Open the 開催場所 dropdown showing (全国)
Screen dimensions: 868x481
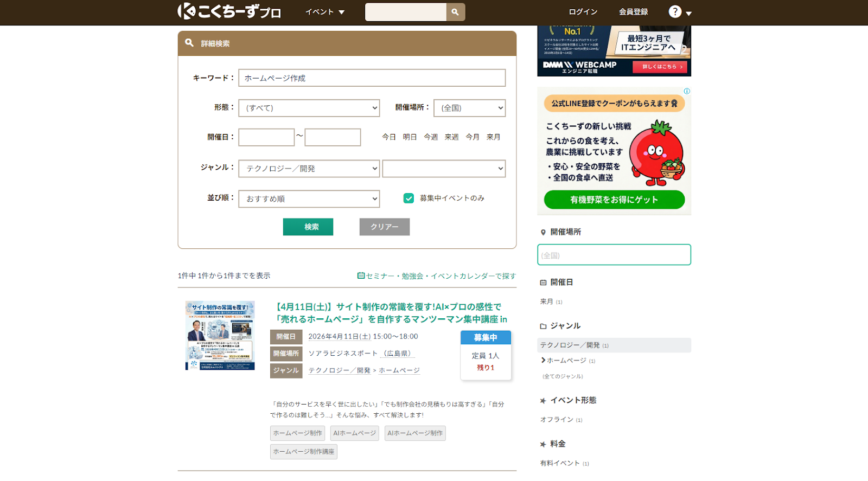(x=470, y=108)
